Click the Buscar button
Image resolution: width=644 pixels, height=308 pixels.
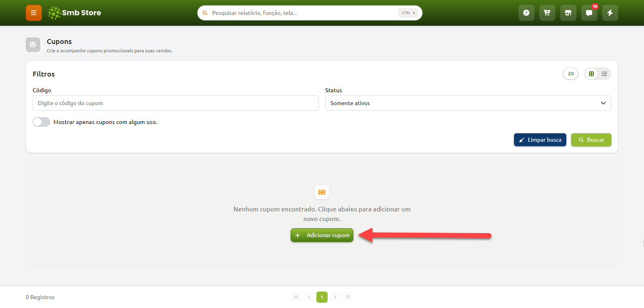click(591, 140)
